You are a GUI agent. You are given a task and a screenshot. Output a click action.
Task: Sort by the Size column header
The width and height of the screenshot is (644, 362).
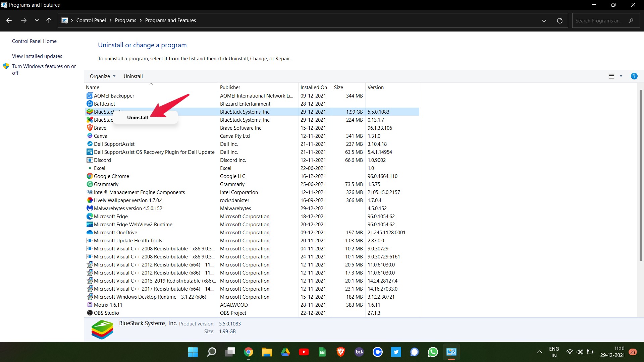click(x=348, y=87)
